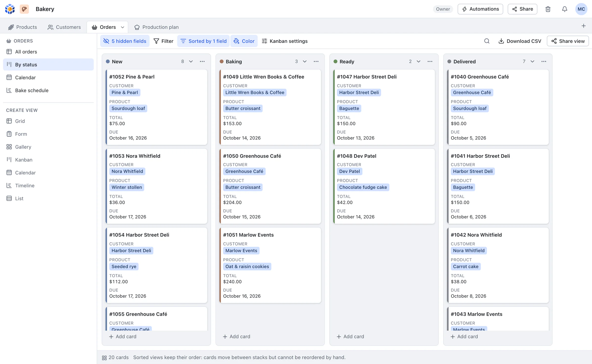Collapse the Delivered stack chevron
This screenshot has width=592, height=364.
tap(532, 61)
